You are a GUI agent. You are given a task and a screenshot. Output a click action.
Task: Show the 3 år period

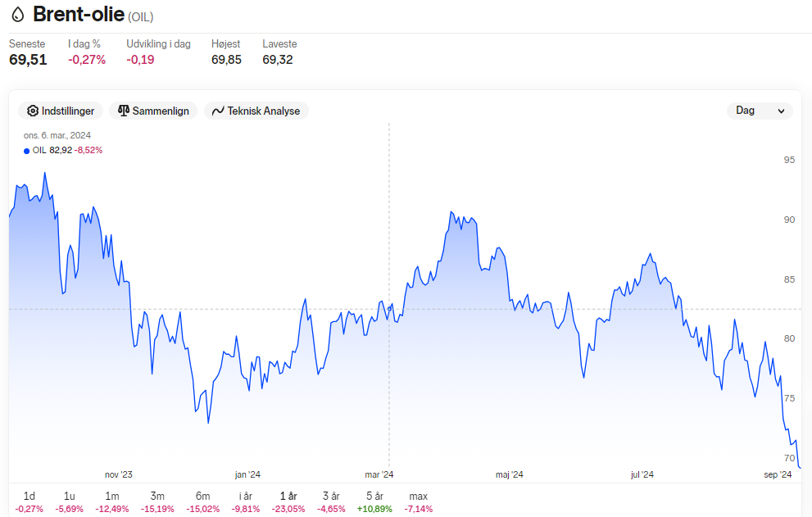coord(331,502)
